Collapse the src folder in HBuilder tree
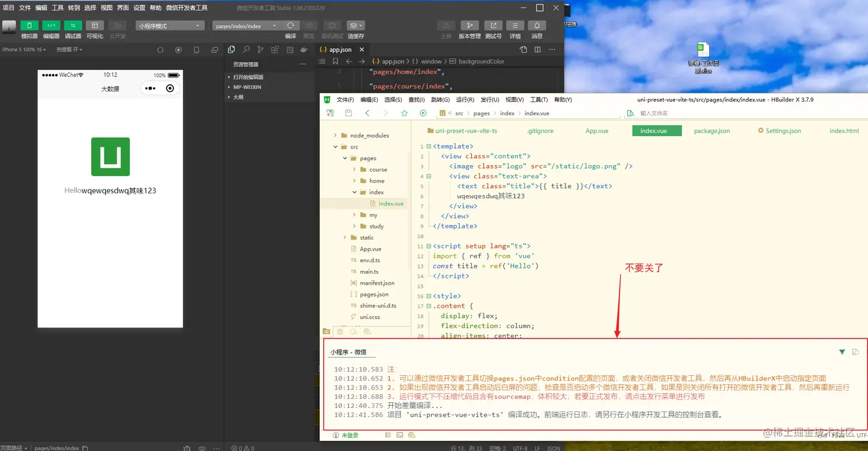The width and height of the screenshot is (868, 451). point(335,147)
